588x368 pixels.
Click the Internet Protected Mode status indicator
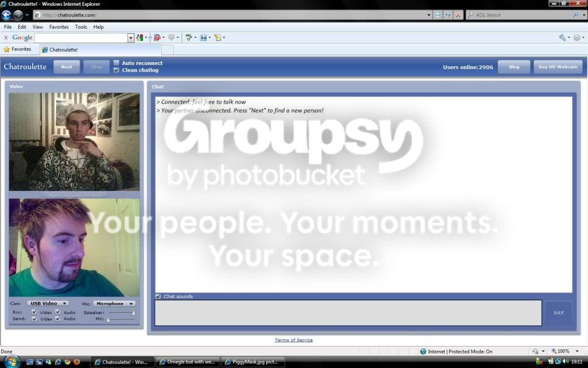click(456, 351)
